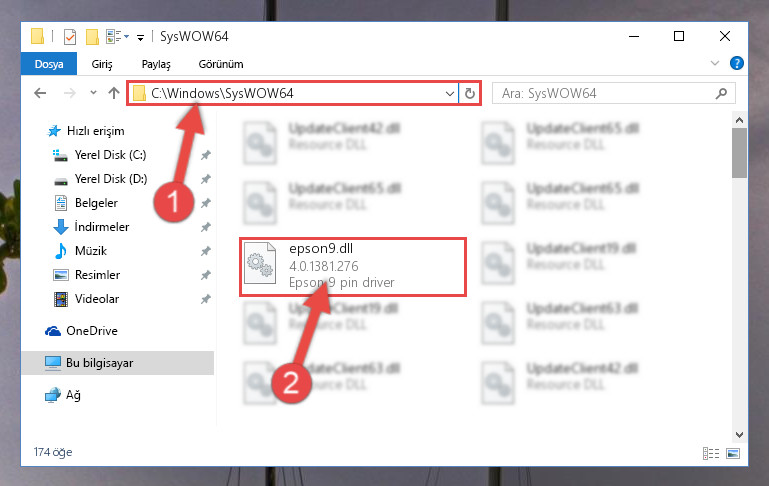Viewport: 769px width, 486px height.
Task: Open the Dosya menu
Action: [49, 64]
